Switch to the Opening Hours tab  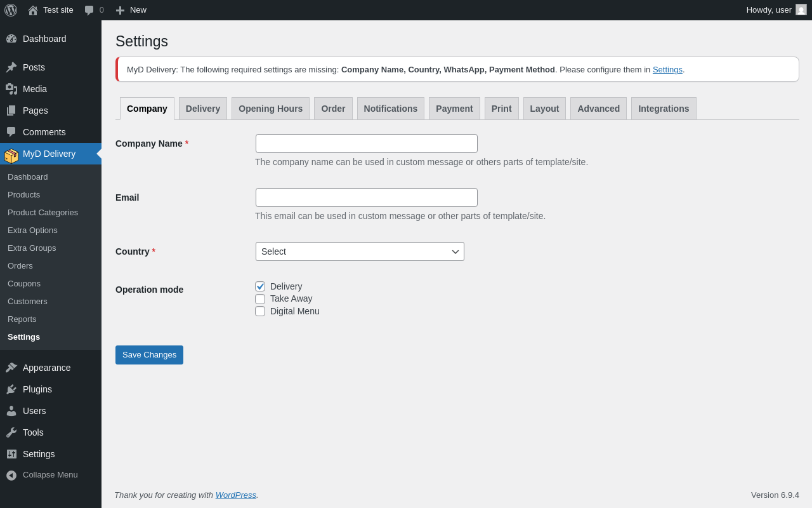(270, 109)
